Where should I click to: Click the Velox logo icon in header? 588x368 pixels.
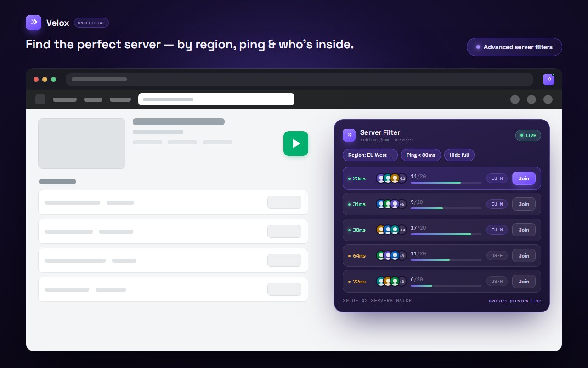click(x=34, y=23)
